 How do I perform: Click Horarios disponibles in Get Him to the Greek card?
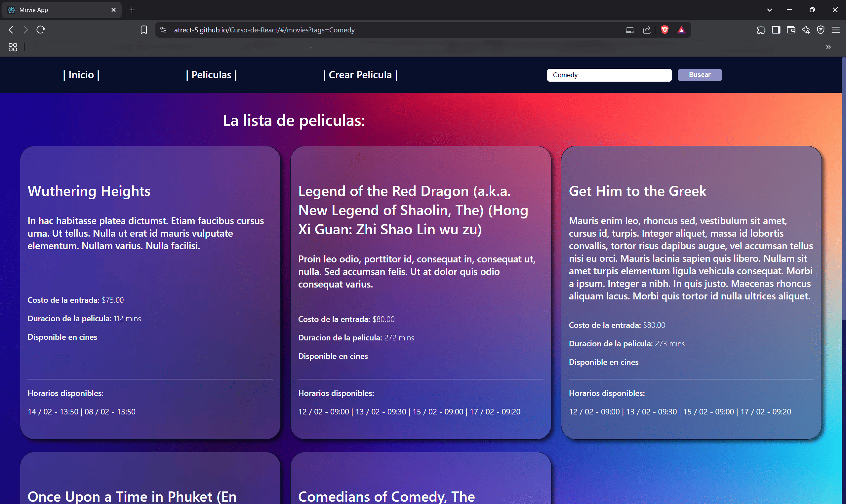(x=607, y=393)
